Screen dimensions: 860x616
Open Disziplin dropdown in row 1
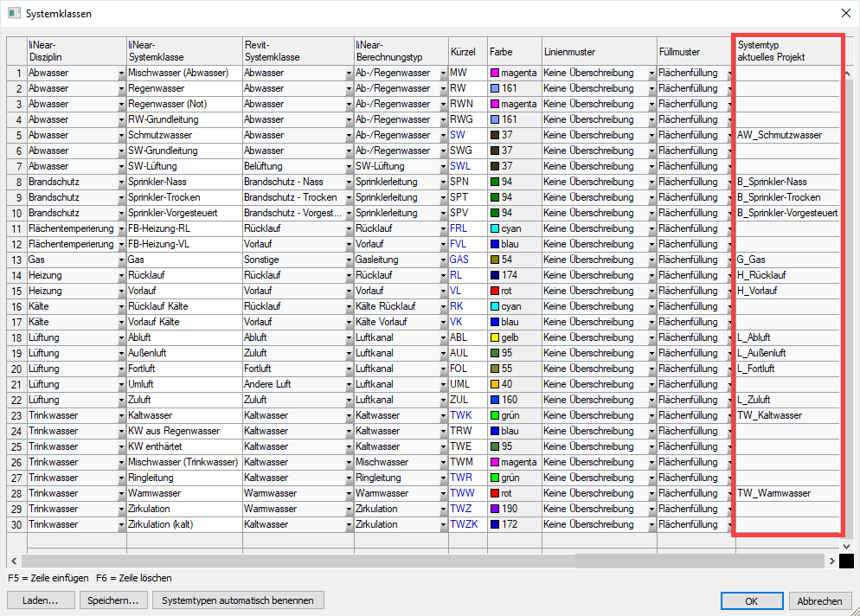(121, 73)
